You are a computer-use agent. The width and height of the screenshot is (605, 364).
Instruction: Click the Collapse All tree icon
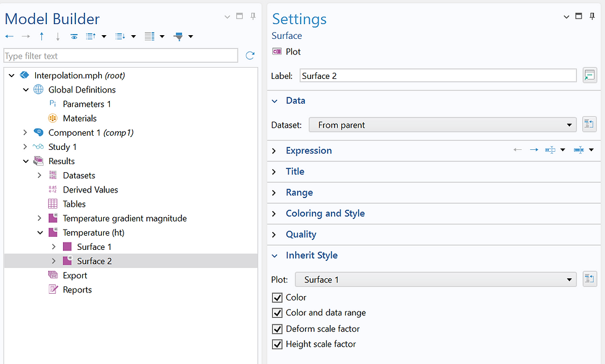click(91, 36)
